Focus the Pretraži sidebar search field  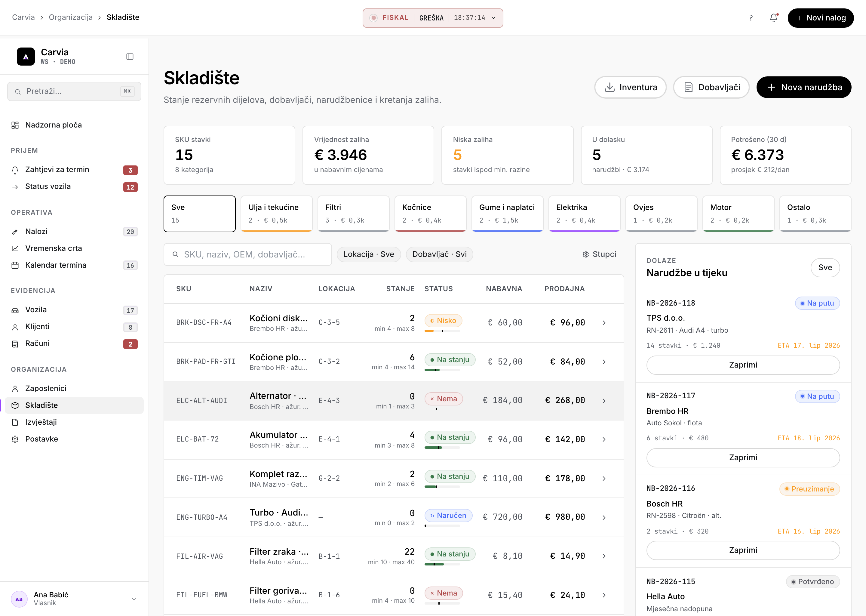pos(74,91)
